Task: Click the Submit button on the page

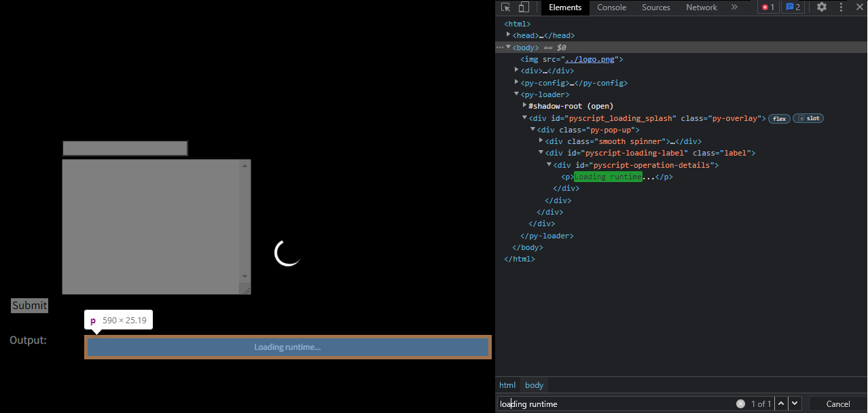Action: pos(30,306)
